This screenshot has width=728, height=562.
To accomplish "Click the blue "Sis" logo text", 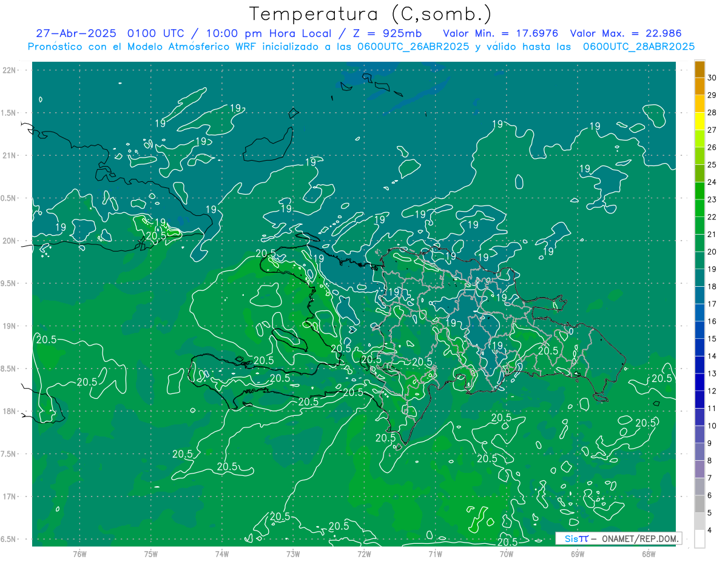I will tap(571, 538).
